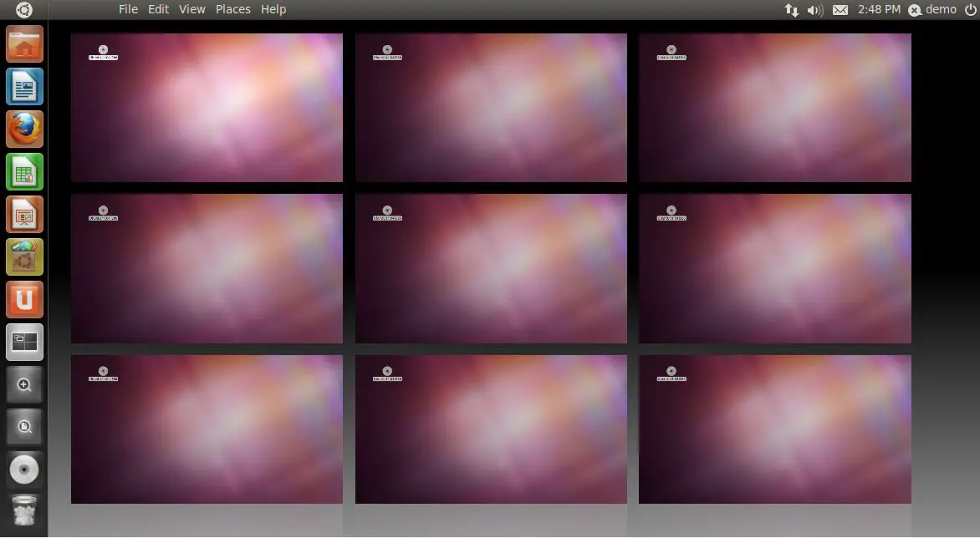
Task: Expand the demo user menu
Action: point(932,10)
